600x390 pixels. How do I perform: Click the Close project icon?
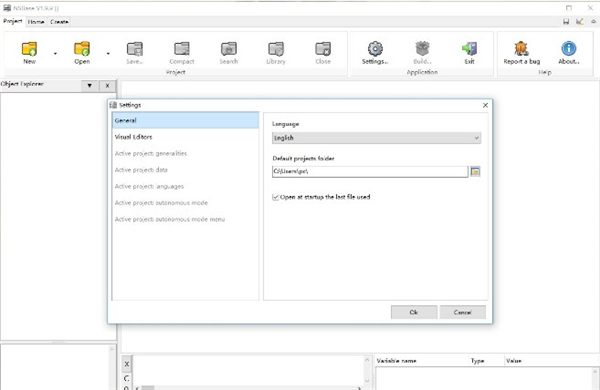tap(323, 49)
